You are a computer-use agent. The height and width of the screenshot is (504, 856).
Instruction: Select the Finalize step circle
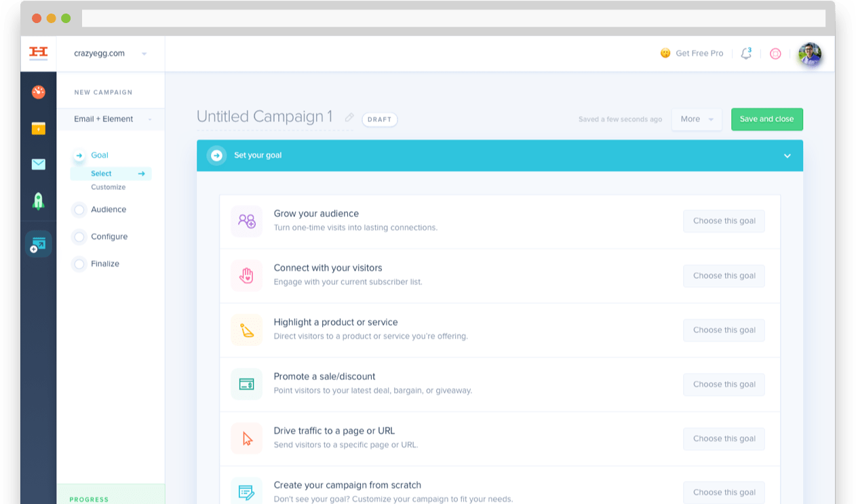pyautogui.click(x=79, y=264)
